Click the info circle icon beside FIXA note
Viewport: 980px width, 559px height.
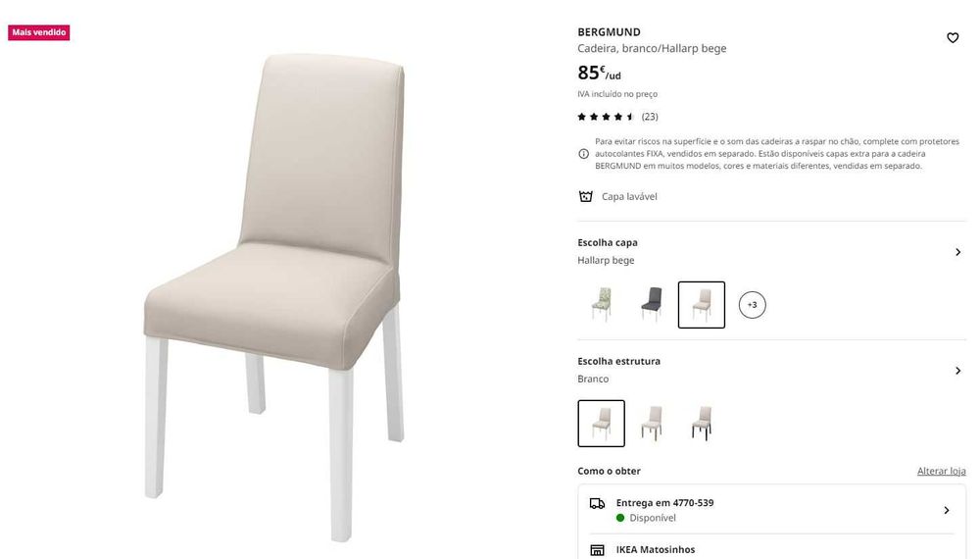click(583, 154)
